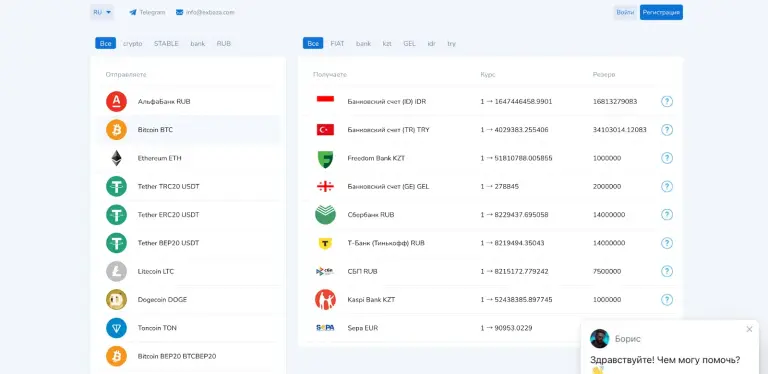
Task: Click the Kaspi Bank KZT label
Action: point(371,300)
